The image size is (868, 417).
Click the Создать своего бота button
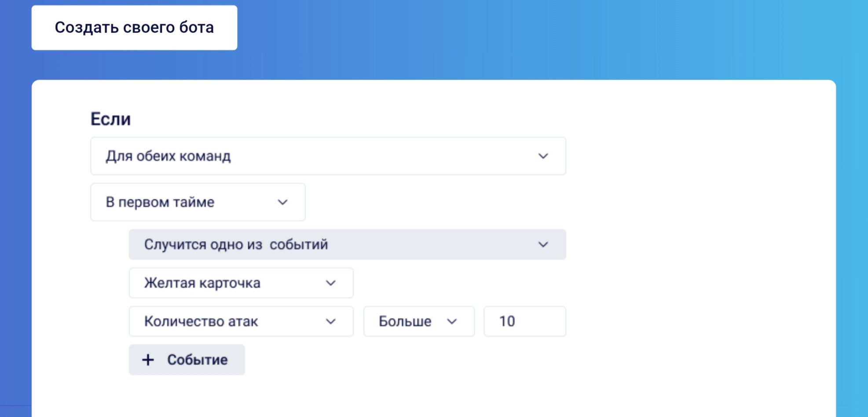[x=134, y=27]
